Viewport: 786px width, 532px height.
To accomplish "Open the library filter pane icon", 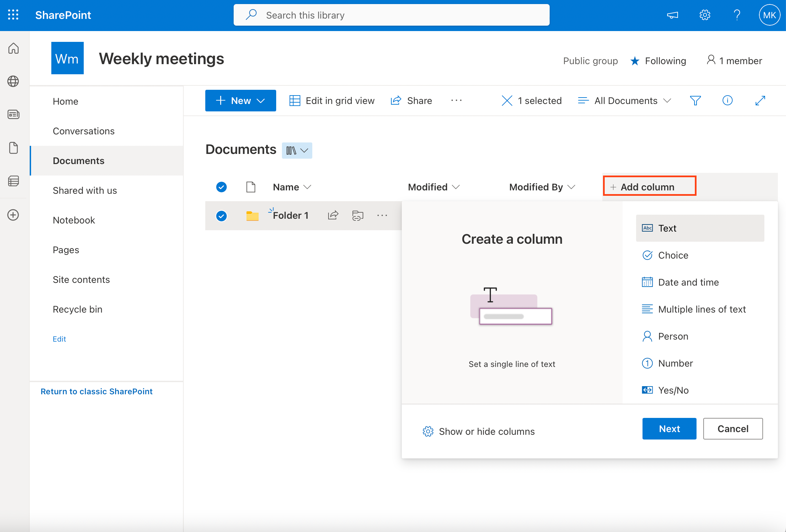I will click(x=695, y=101).
